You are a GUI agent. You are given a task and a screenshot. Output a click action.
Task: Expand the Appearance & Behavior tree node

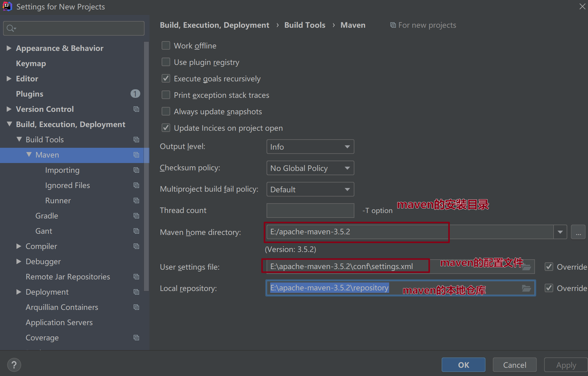tap(9, 48)
